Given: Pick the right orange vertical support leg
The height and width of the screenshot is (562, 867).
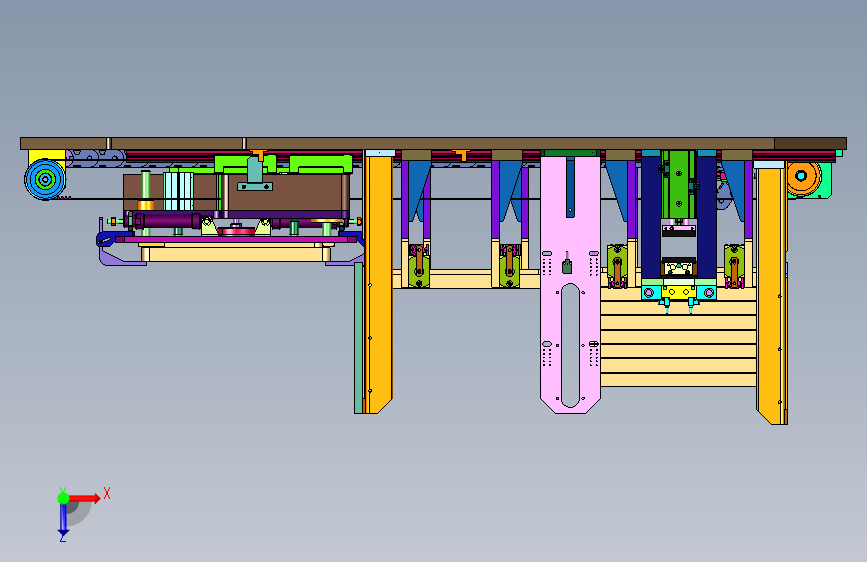Looking at the screenshot, I should (772, 296).
